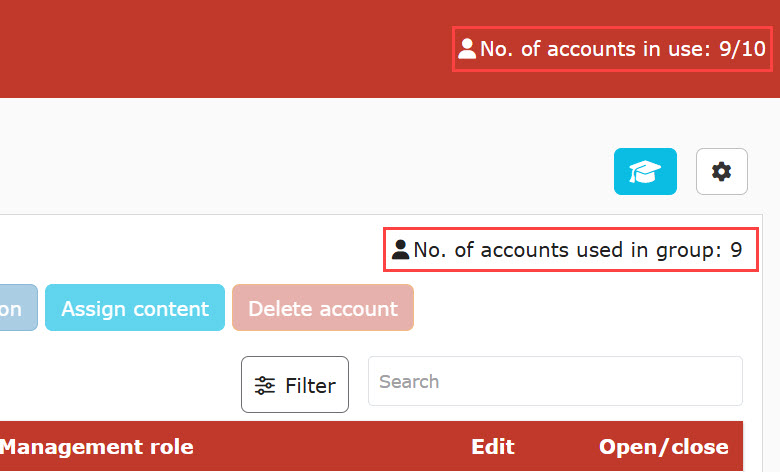Click the Edit column header
Screen dimensions: 780x472
point(493,447)
